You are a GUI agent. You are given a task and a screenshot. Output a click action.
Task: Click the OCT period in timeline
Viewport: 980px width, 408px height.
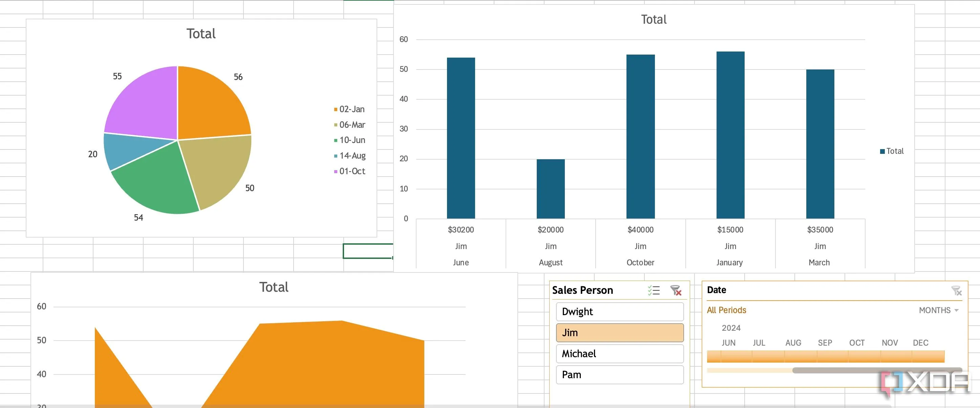[864, 356]
